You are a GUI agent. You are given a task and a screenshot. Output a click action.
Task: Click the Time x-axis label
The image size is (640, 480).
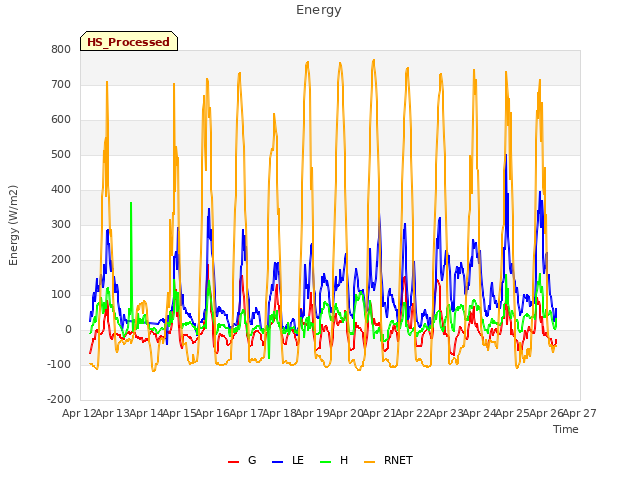[x=565, y=429]
